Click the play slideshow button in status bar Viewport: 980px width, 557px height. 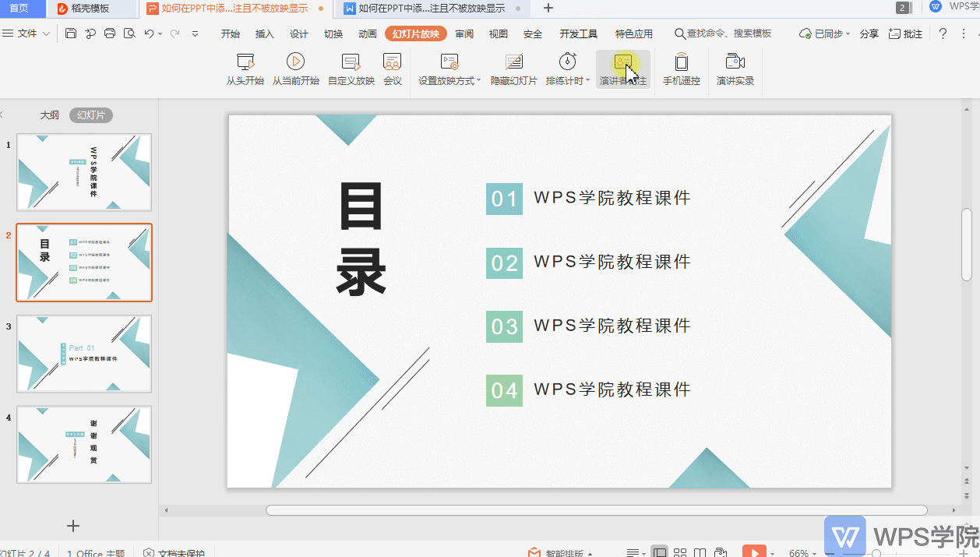754,552
